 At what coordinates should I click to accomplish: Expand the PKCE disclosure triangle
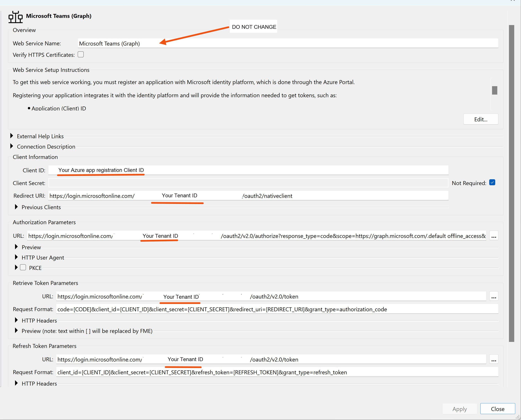click(16, 267)
